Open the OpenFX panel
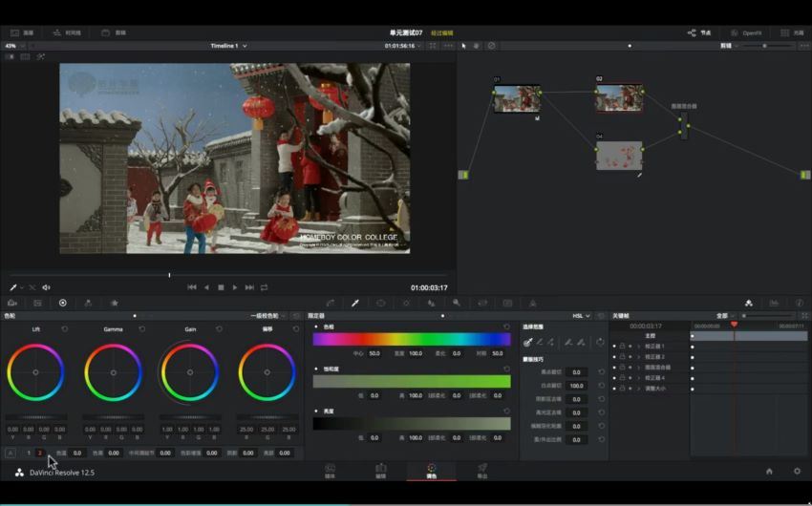Viewport: 812px width, 506px height. tap(746, 32)
